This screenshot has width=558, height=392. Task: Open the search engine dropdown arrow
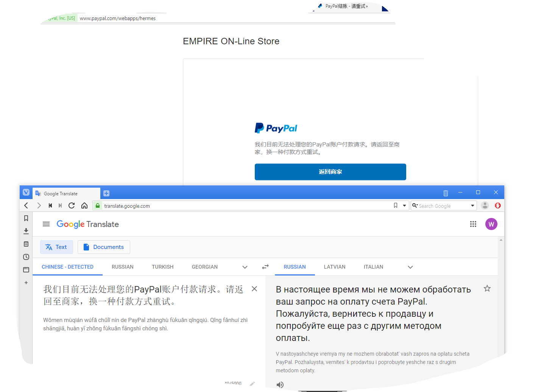tap(472, 205)
